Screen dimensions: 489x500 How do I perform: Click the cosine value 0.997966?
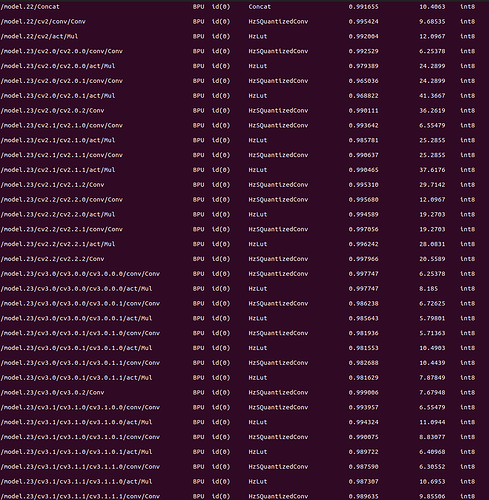pyautogui.click(x=363, y=259)
